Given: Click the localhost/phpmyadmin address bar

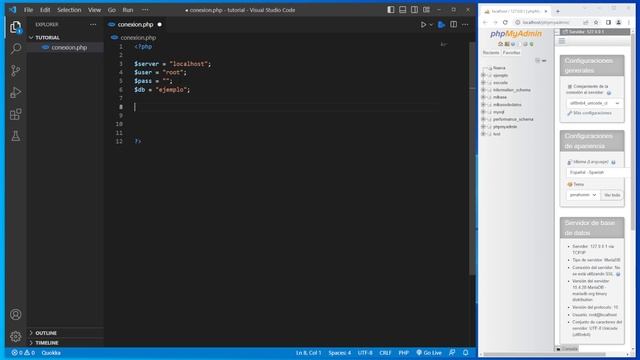Looking at the screenshot, I should coord(546,22).
